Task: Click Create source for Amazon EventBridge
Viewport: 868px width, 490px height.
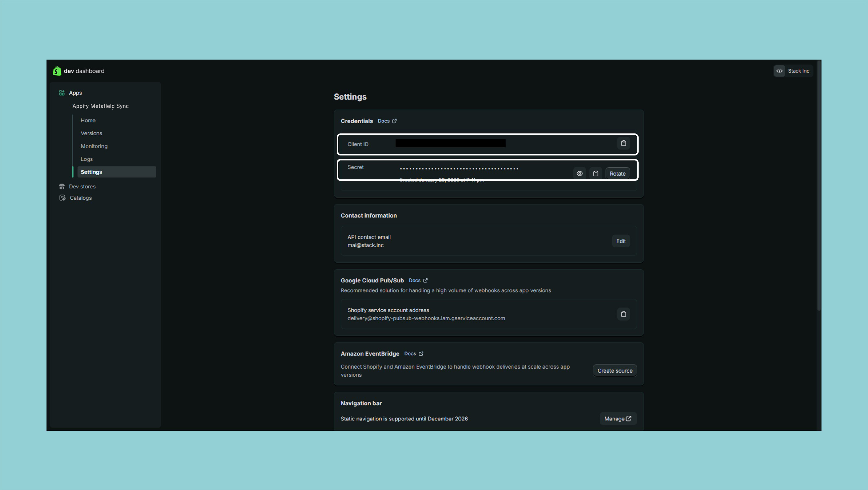Action: pyautogui.click(x=615, y=371)
